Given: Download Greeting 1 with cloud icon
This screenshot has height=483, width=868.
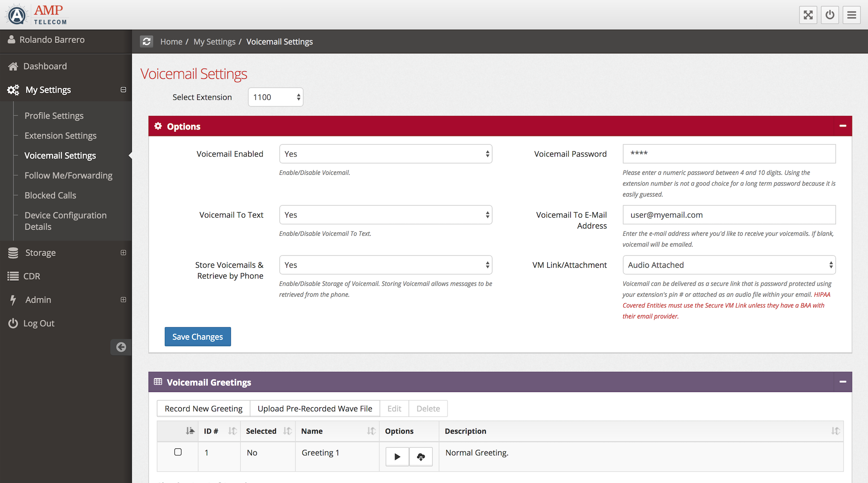Looking at the screenshot, I should coord(421,456).
